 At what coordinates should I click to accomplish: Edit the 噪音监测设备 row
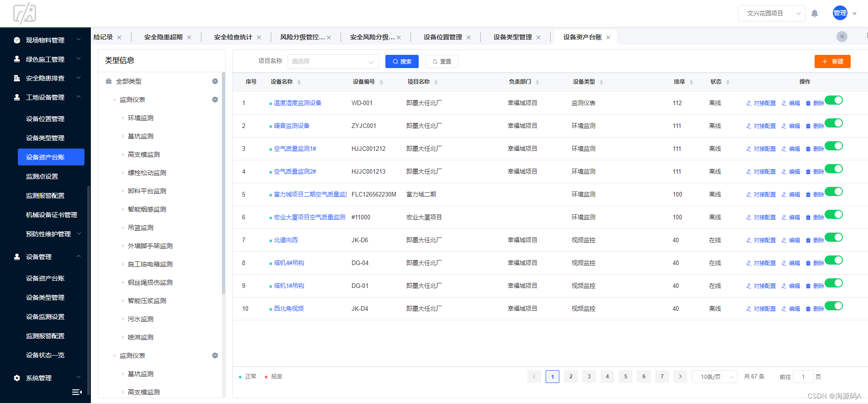pyautogui.click(x=791, y=126)
